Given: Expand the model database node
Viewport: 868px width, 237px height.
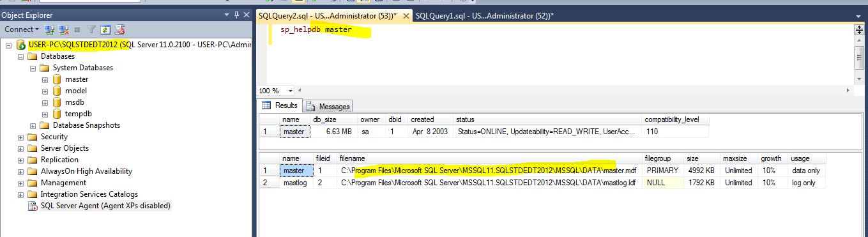Looking at the screenshot, I should (45, 91).
